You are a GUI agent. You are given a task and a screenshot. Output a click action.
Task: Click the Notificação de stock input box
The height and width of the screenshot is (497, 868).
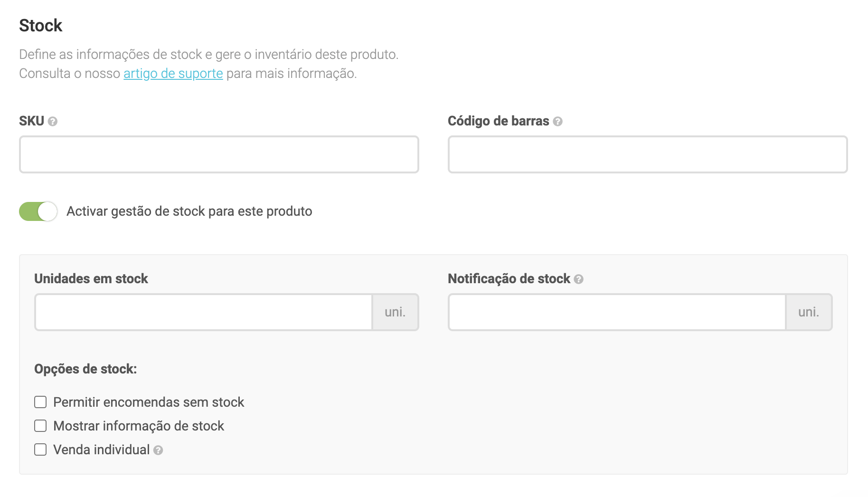pyautogui.click(x=617, y=313)
